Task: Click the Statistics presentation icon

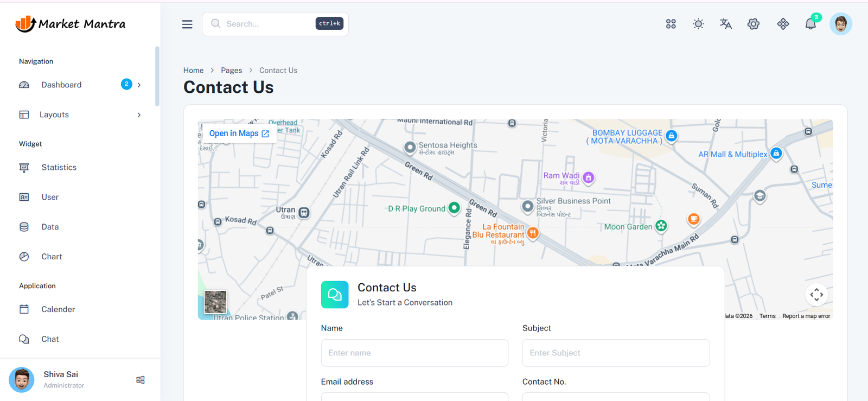Action: [24, 167]
